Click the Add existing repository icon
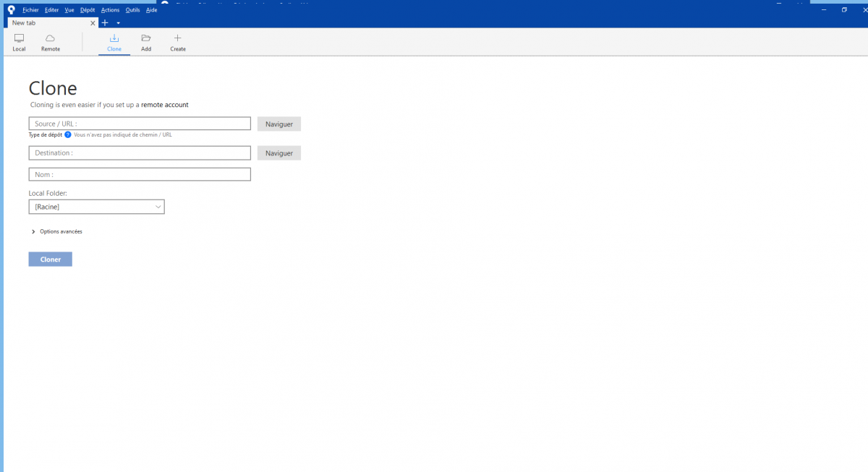This screenshot has height=472, width=868. click(146, 42)
